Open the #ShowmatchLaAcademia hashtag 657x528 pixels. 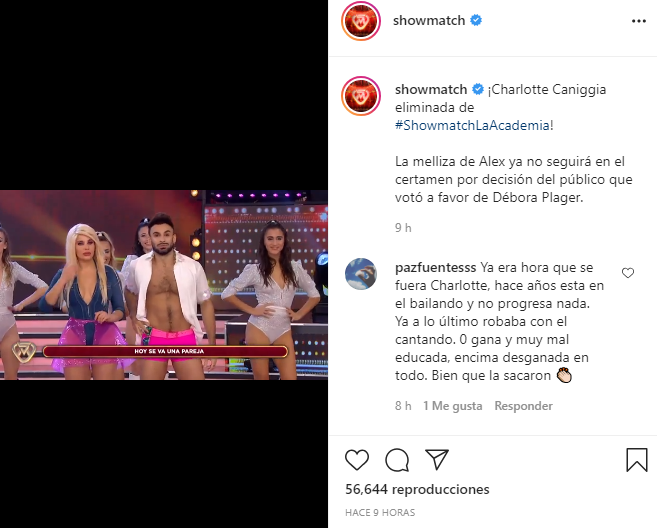click(472, 125)
